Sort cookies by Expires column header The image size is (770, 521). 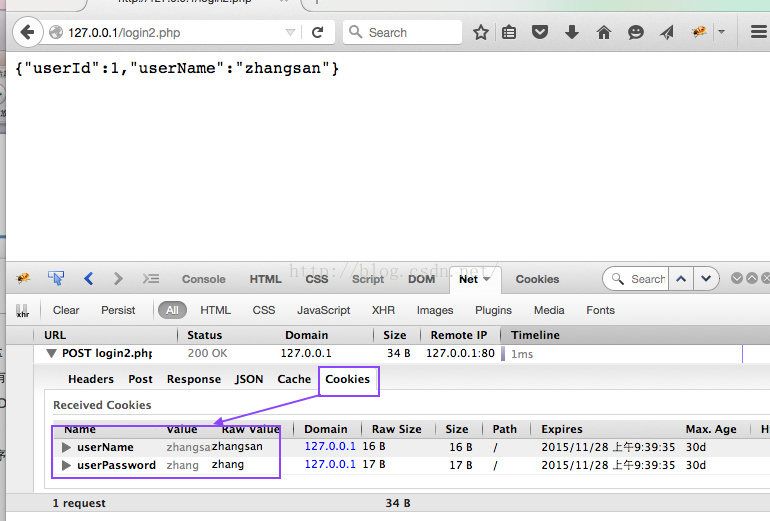pyautogui.click(x=562, y=429)
